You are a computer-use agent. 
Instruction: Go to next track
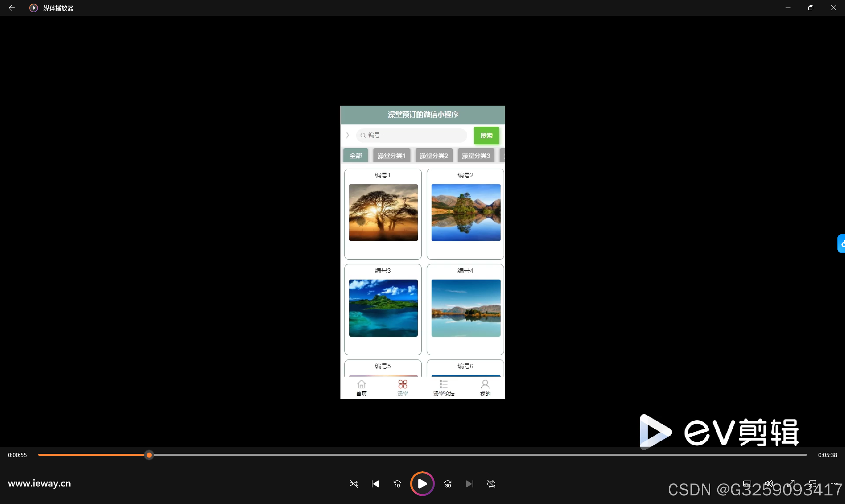coord(469,484)
